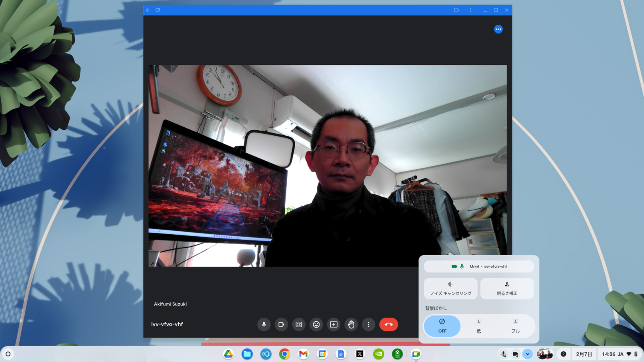
Task: Open the emoji reactions picker
Action: tap(316, 324)
